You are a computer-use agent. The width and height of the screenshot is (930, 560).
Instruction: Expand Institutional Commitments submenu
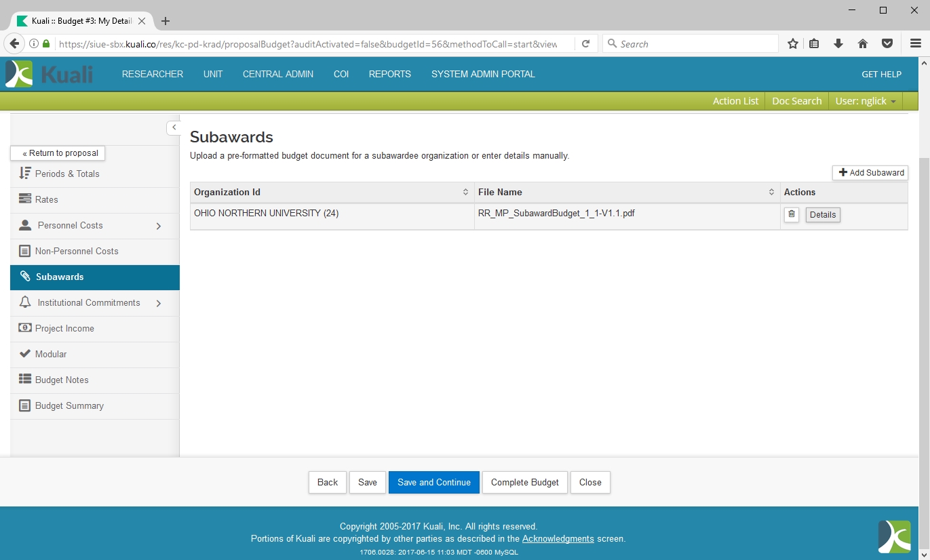pos(159,303)
